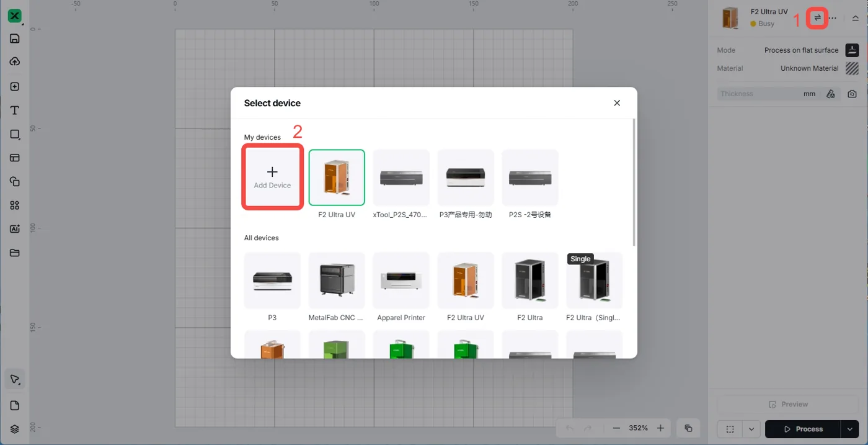This screenshot has width=868, height=445.
Task: Click the xTool green X logo
Action: coord(15,16)
